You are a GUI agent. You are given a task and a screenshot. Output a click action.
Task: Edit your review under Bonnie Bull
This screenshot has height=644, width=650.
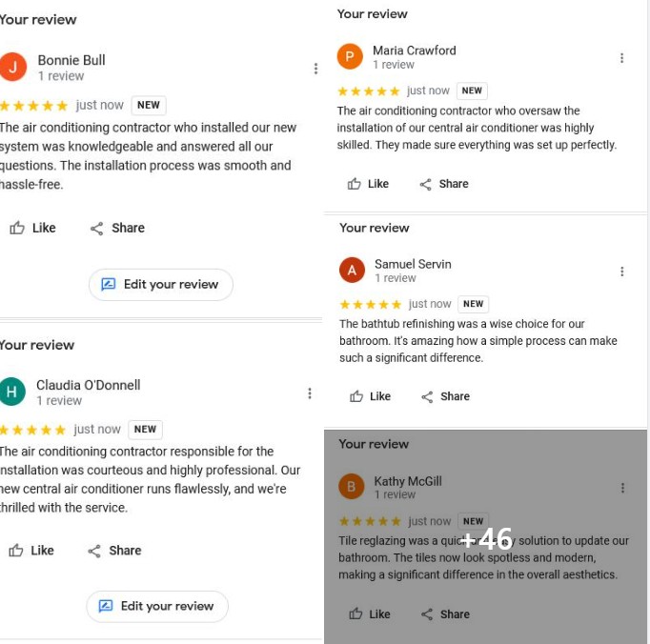(160, 284)
